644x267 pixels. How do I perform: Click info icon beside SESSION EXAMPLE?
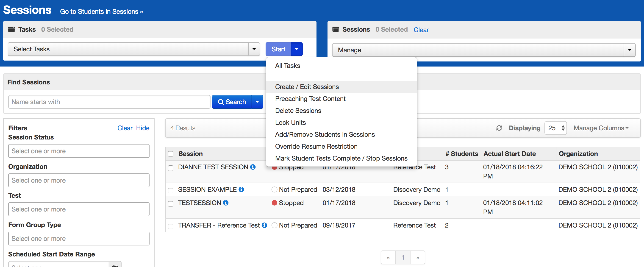[241, 189]
